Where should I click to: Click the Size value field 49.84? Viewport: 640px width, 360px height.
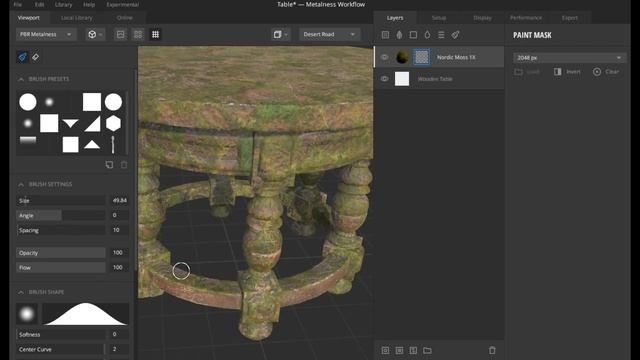(119, 200)
